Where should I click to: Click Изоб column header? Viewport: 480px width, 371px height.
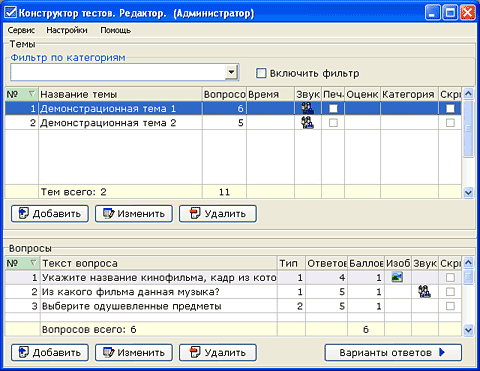398,263
